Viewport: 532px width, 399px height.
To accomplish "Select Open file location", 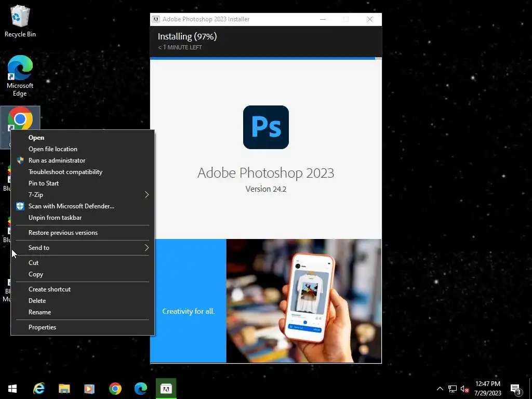I will [83, 149].
